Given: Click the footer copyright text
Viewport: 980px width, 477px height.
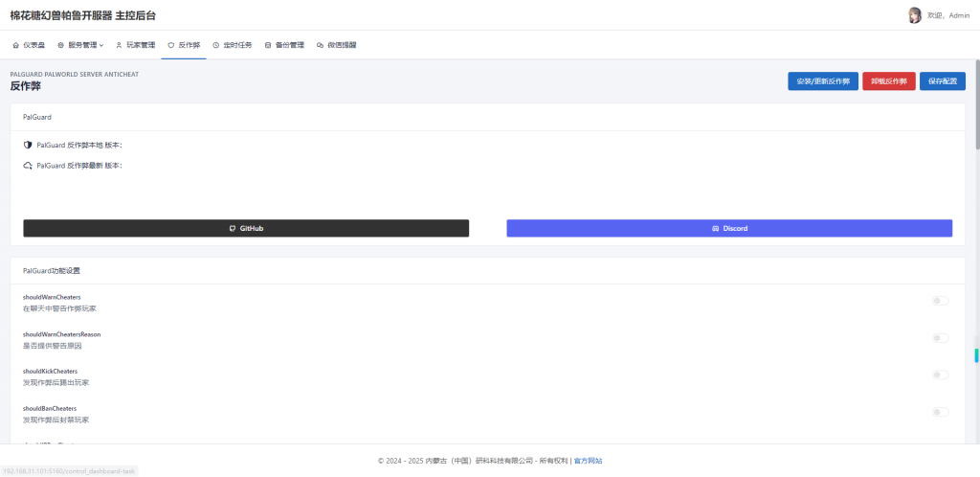Looking at the screenshot, I should pos(473,461).
